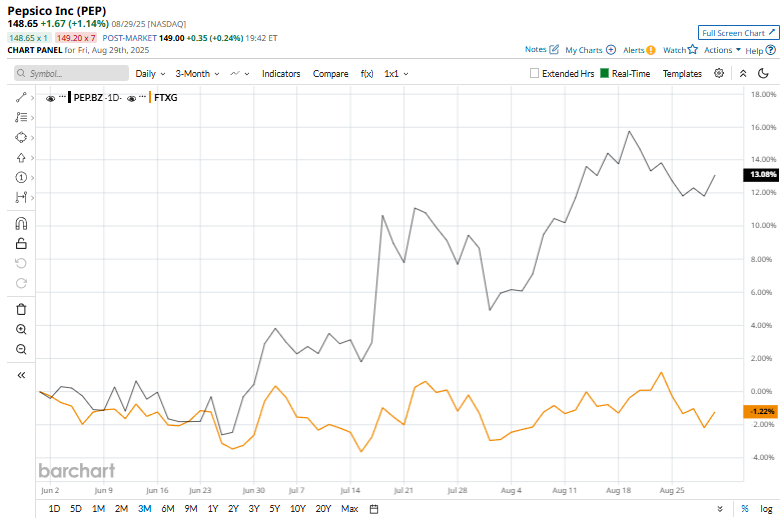Viewport: 783px width, 530px height.
Task: Open the Fibonacci and lists tool
Action: [21, 117]
